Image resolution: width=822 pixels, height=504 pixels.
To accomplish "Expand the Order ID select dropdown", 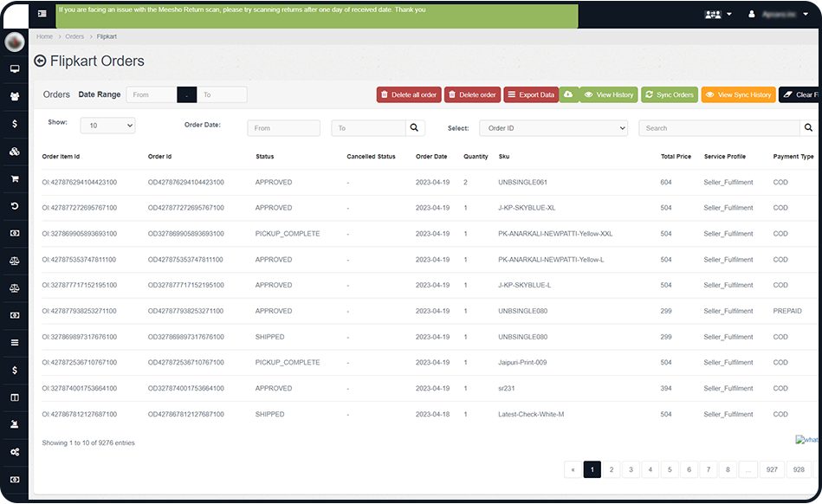I will click(553, 128).
